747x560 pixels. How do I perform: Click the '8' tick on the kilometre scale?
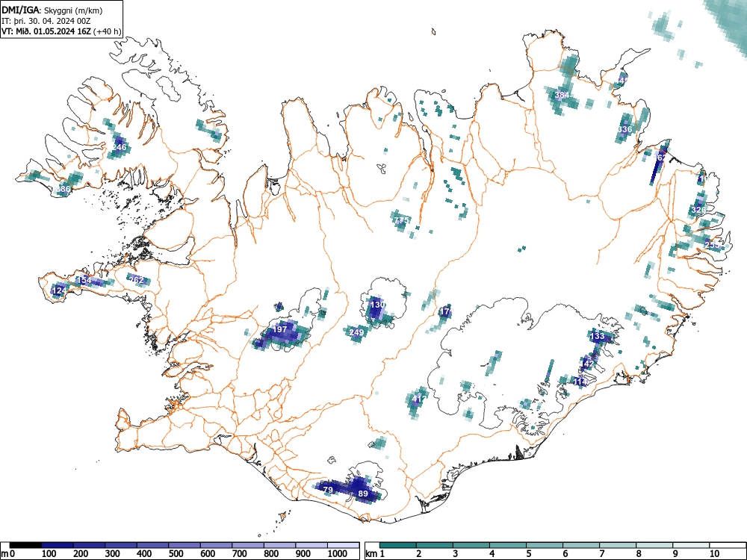[x=639, y=553]
